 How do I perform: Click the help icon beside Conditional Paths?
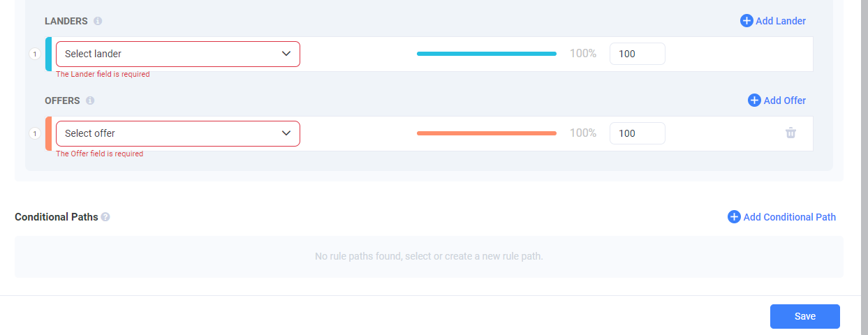point(105,217)
